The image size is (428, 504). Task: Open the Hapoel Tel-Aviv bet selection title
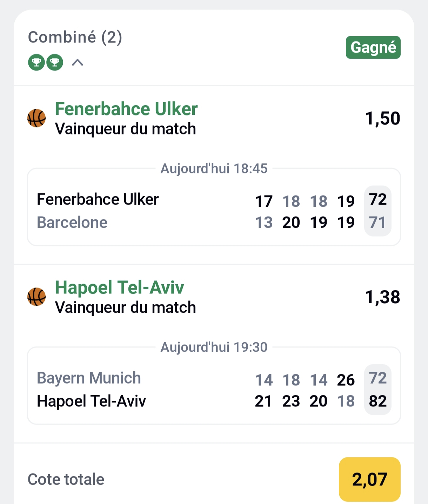click(x=119, y=287)
